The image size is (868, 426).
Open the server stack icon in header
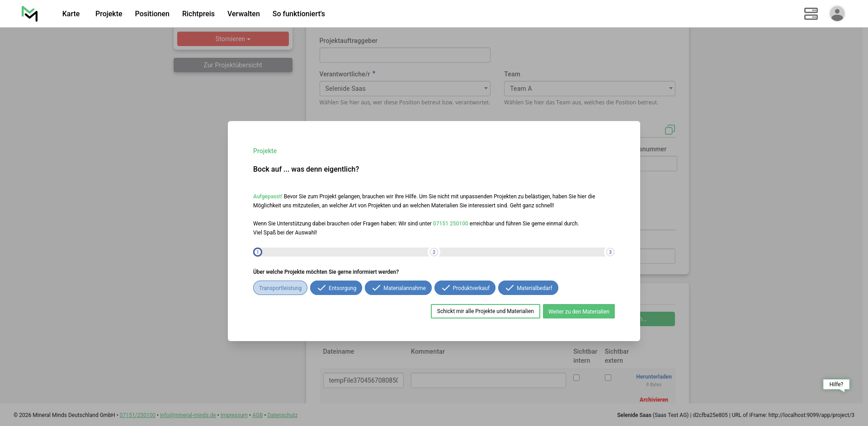coord(811,14)
